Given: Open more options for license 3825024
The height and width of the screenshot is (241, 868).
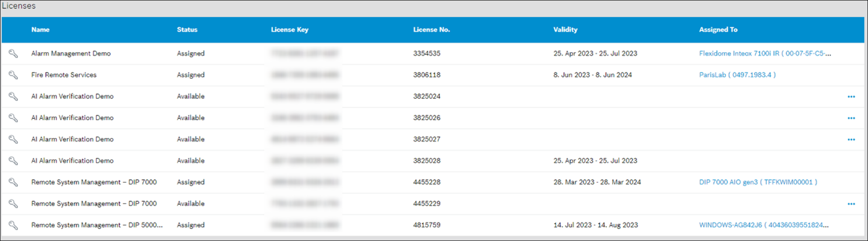Looking at the screenshot, I should point(851,97).
